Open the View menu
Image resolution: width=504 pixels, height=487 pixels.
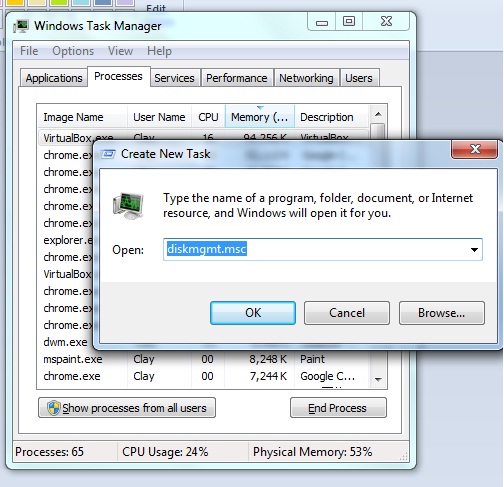pos(120,51)
